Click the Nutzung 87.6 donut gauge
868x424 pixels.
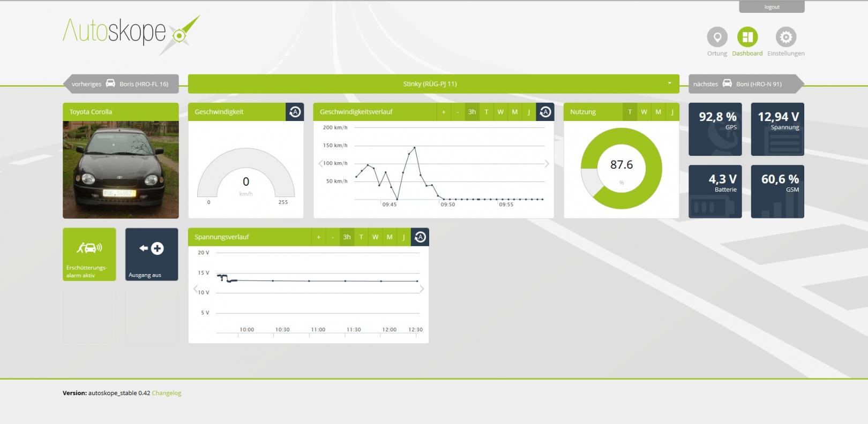tap(622, 169)
